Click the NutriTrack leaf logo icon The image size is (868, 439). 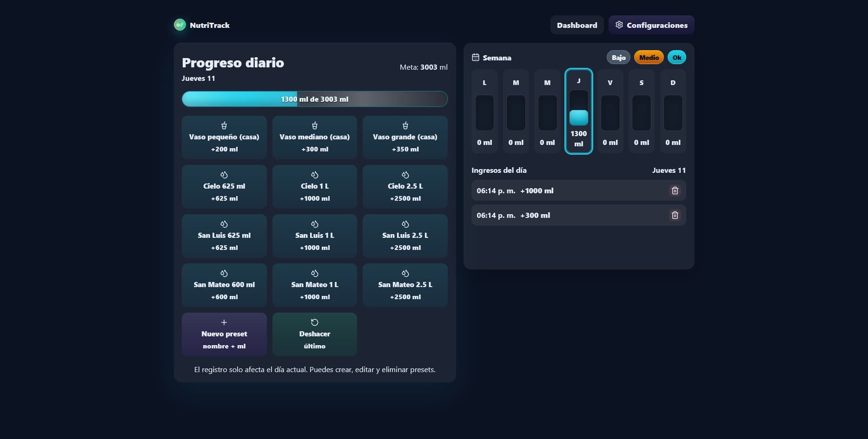[x=180, y=25]
